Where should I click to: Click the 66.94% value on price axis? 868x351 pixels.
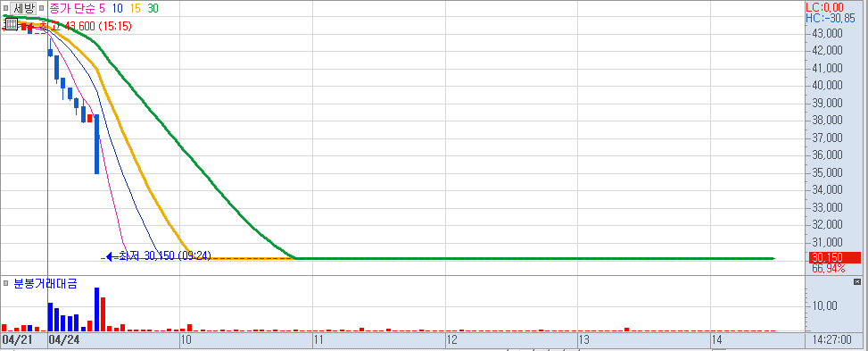point(828,268)
